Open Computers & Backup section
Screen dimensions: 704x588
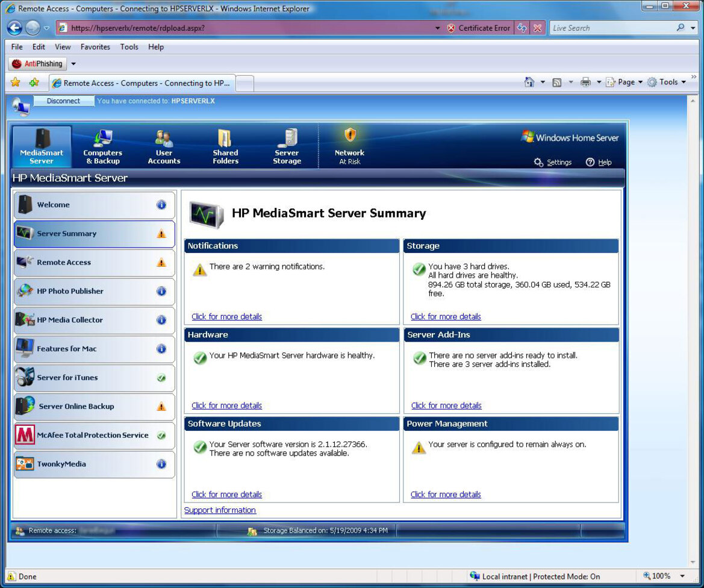pos(103,146)
